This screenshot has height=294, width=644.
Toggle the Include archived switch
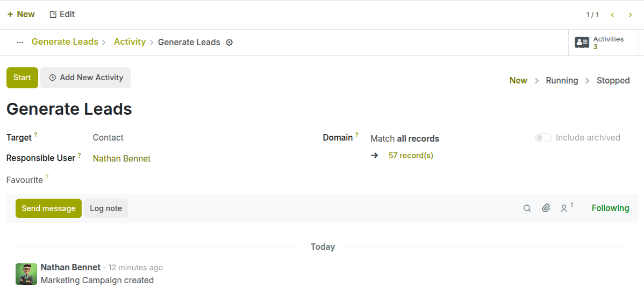point(543,138)
